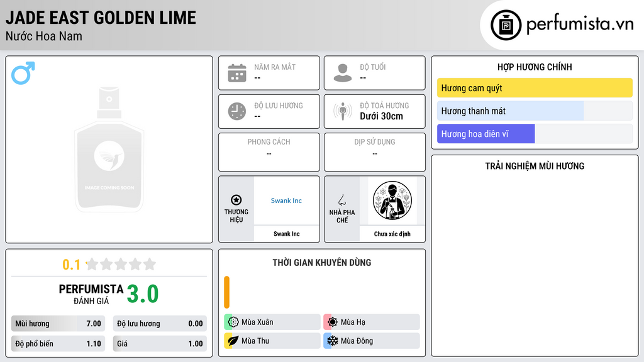
Task: Click the Hương cam quýt accord bar
Action: (535, 88)
